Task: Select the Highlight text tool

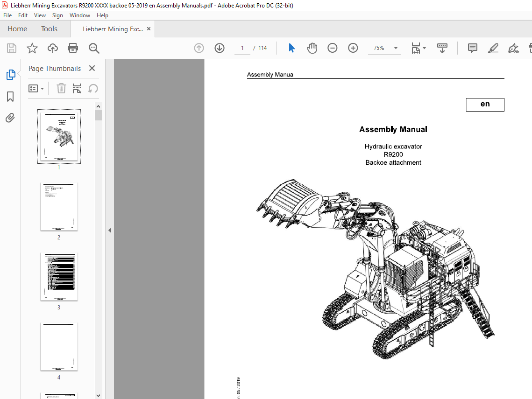Action: coord(493,48)
